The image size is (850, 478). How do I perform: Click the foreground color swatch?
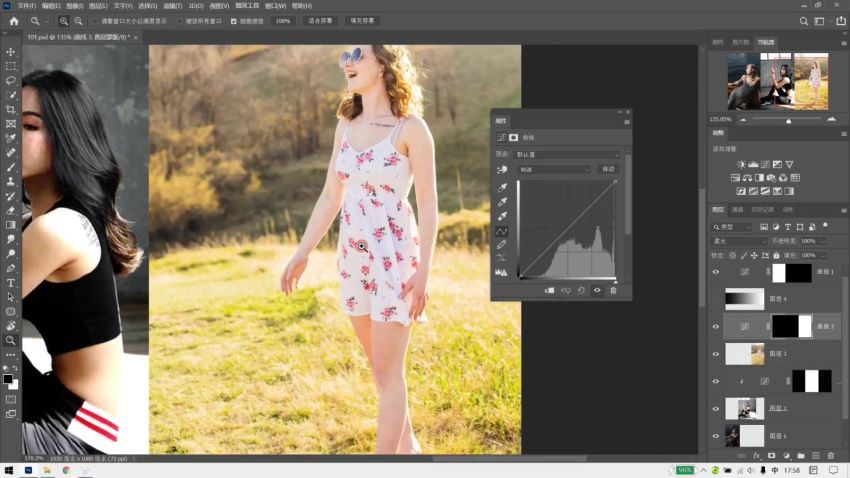8,379
